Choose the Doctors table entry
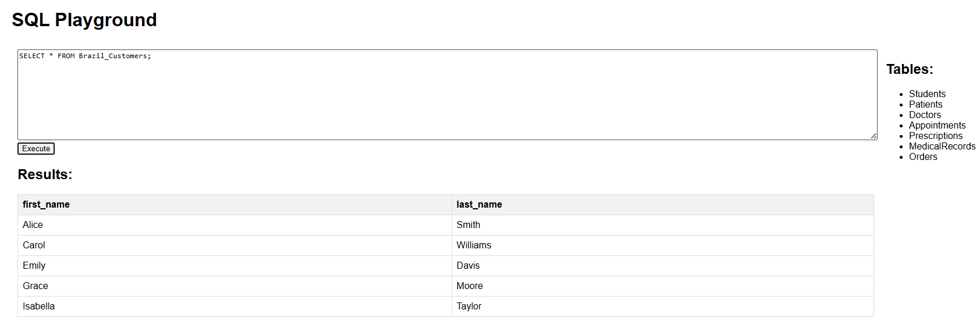 (925, 115)
